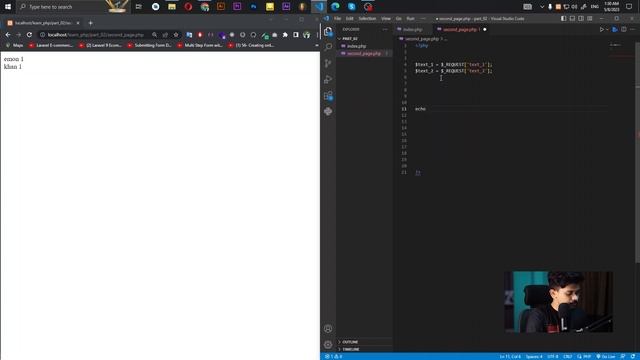Click the Windows Start button
Screen dimensions: 640x360
pyautogui.click(x=8, y=7)
